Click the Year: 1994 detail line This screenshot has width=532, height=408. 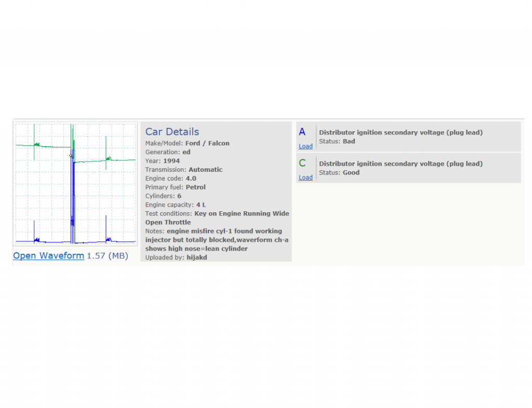163,161
